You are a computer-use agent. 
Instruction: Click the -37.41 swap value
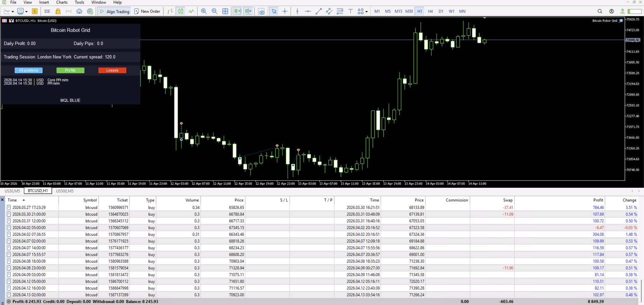point(508,208)
